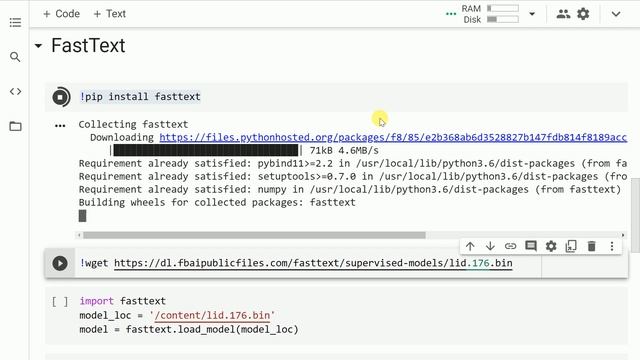Click the 'Requirement already satisfied: numpy' line
The image size is (640, 360).
coord(350,189)
